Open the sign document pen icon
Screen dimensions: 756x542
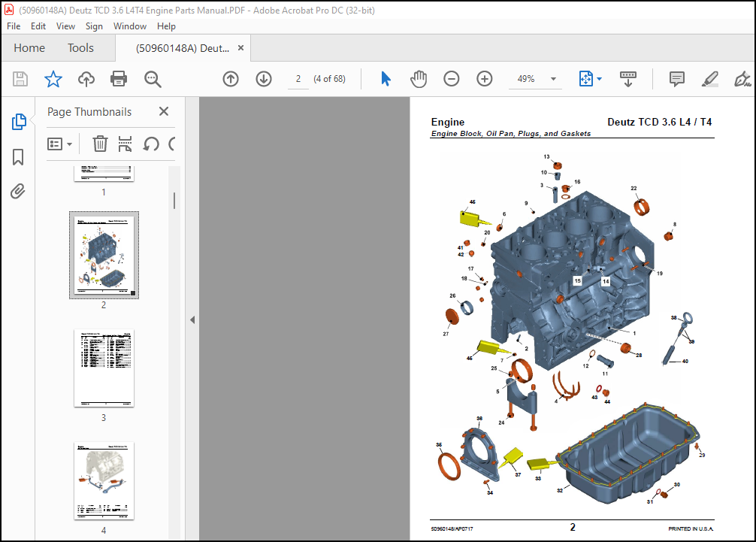[742, 79]
